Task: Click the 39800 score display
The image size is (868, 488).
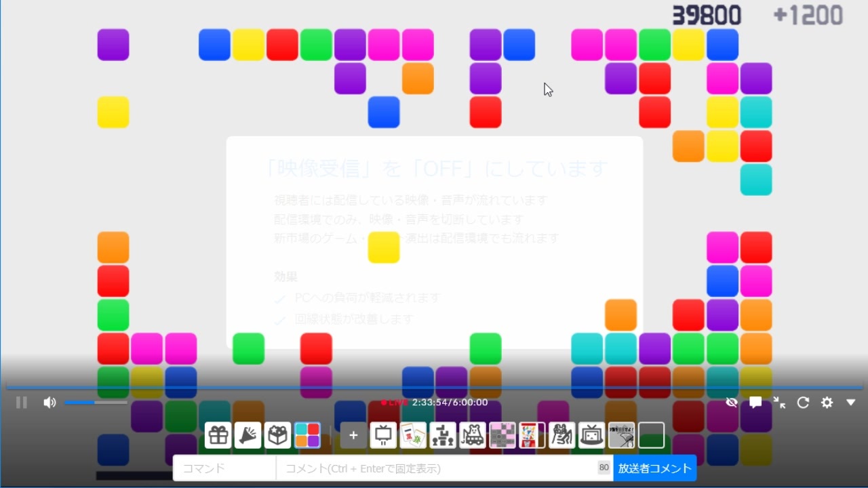Action: click(x=707, y=15)
